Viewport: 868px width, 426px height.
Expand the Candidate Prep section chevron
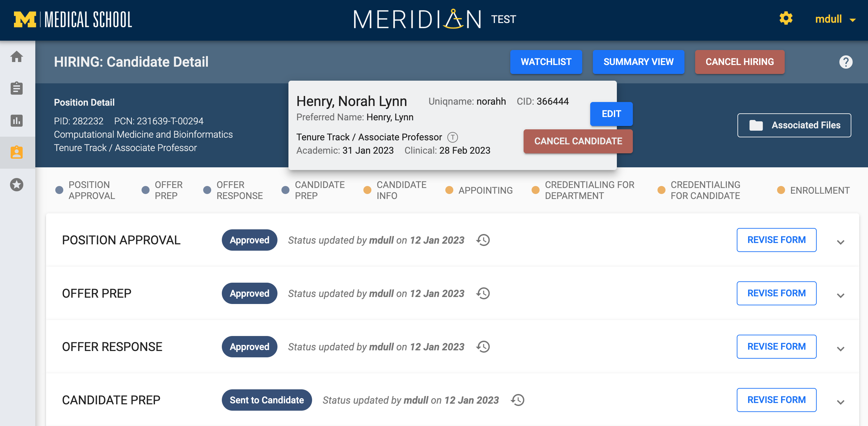[840, 402]
